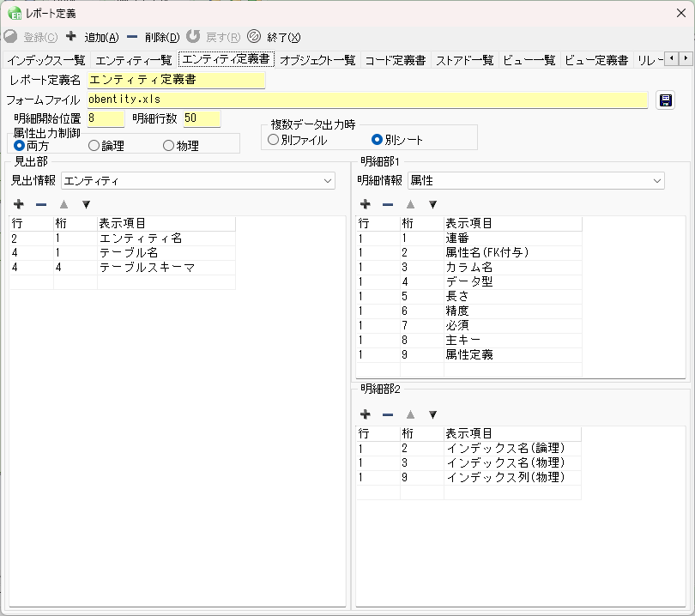The height and width of the screenshot is (616, 695).
Task: Move 明細部1 row down with down arrow
Action: (433, 204)
